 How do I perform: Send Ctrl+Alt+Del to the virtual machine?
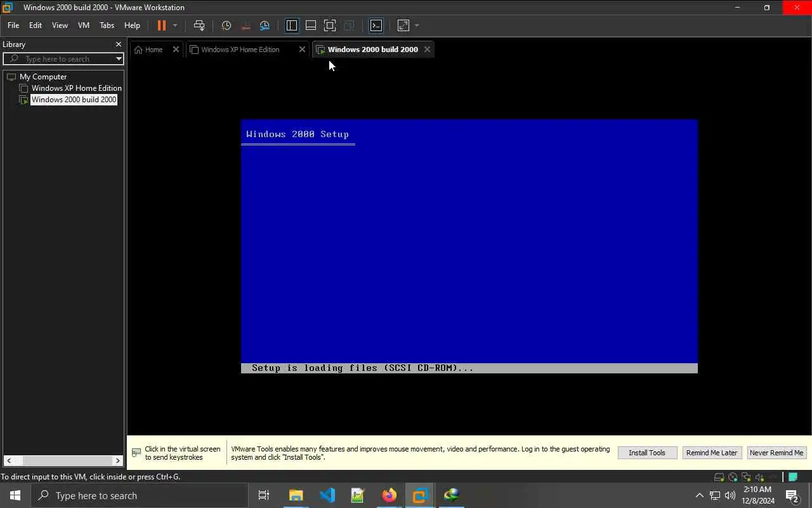coord(199,25)
